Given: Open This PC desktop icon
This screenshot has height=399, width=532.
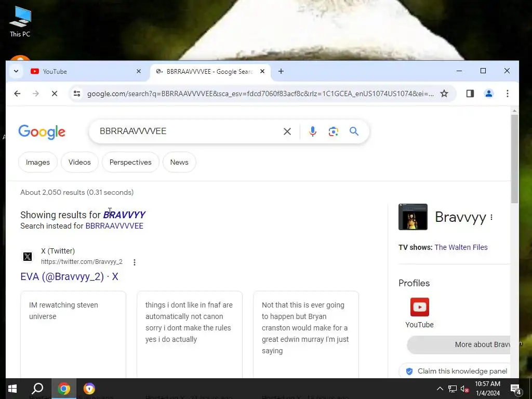Looking at the screenshot, I should [x=20, y=21].
